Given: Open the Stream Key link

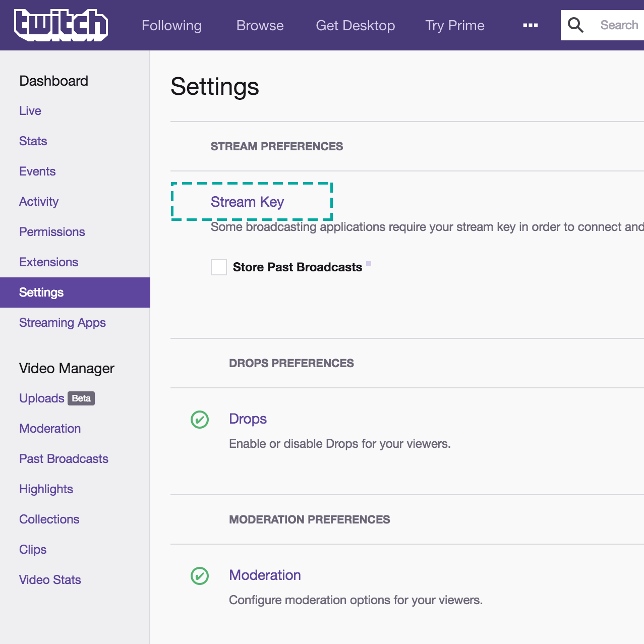Looking at the screenshot, I should (247, 202).
